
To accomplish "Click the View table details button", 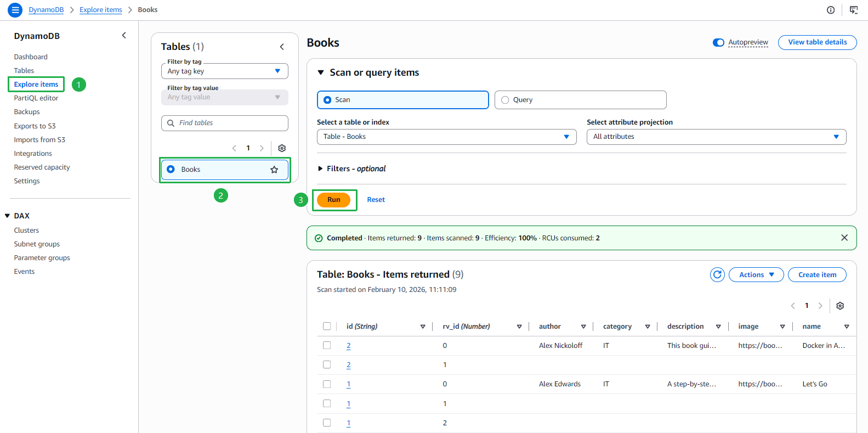I will click(818, 42).
